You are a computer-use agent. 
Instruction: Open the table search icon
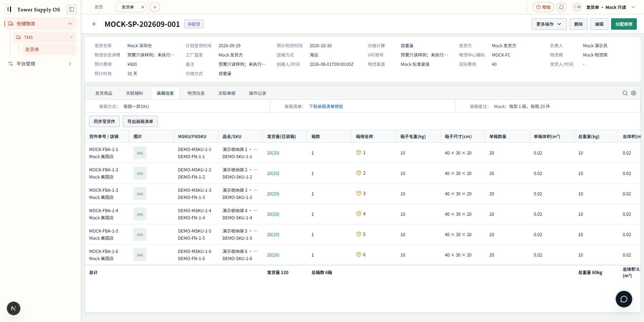625,93
